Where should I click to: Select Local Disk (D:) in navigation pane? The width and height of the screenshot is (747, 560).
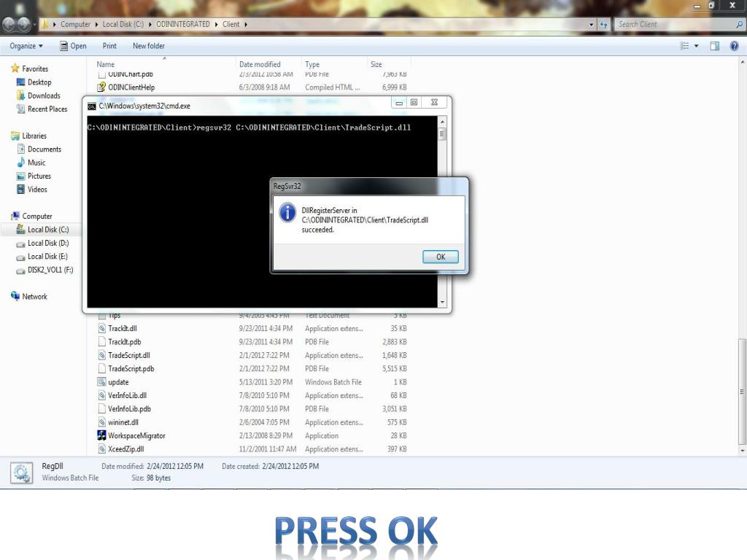coord(47,243)
